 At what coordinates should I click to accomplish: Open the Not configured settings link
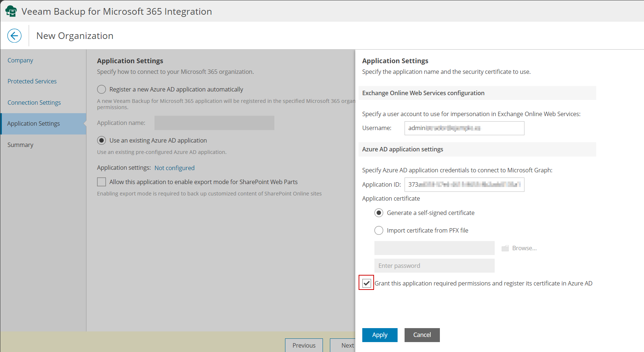click(174, 168)
